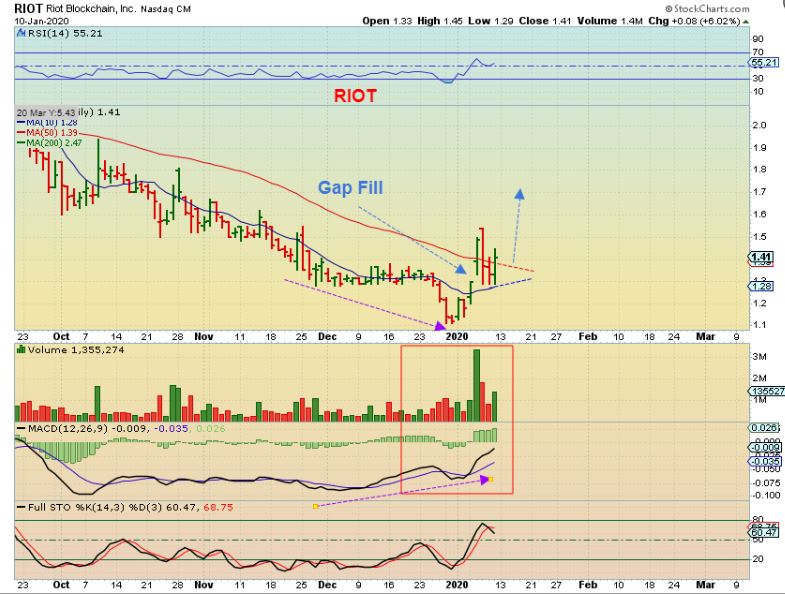The width and height of the screenshot is (785, 594).
Task: Click the blue MA(10) legend line marker
Action: [22, 122]
